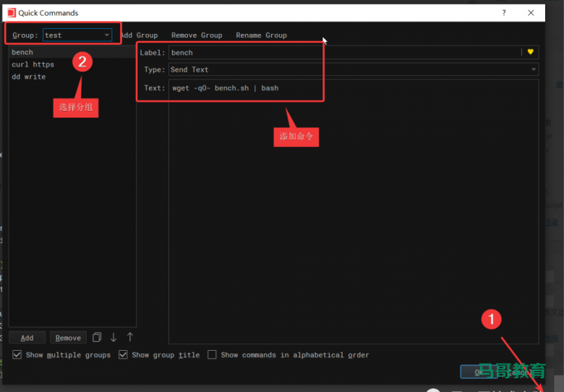
Task: Enable Show commands in alphabetical order
Action: 212,355
